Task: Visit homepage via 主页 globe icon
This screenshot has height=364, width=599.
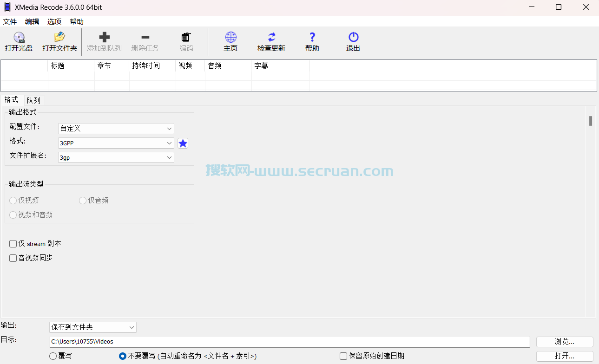Action: [230, 37]
